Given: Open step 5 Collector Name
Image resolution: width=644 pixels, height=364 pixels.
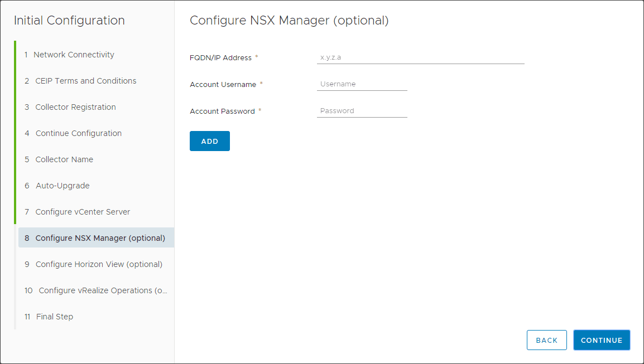Looking at the screenshot, I should coord(64,159).
